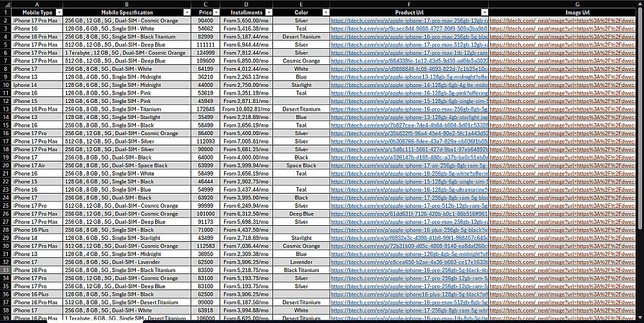
Task: Open the Price column filter dropdown
Action: click(x=216, y=13)
